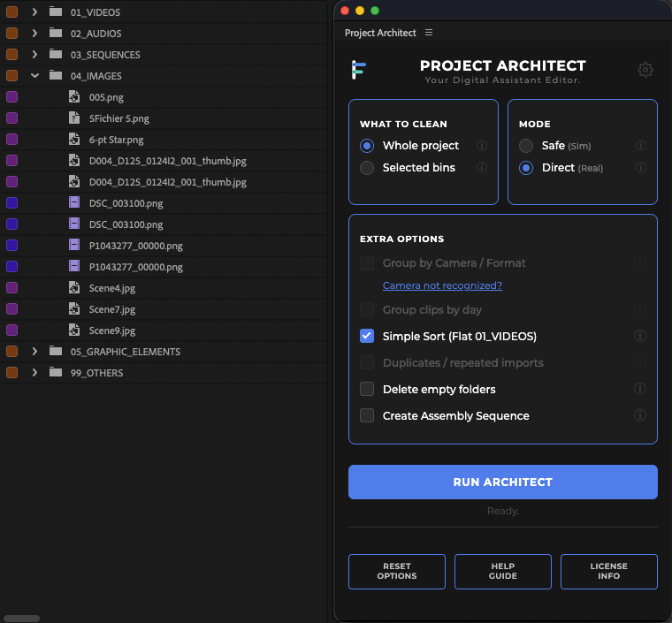
Task: Tick Group by Camera / Format checkbox
Action: [x=367, y=262]
